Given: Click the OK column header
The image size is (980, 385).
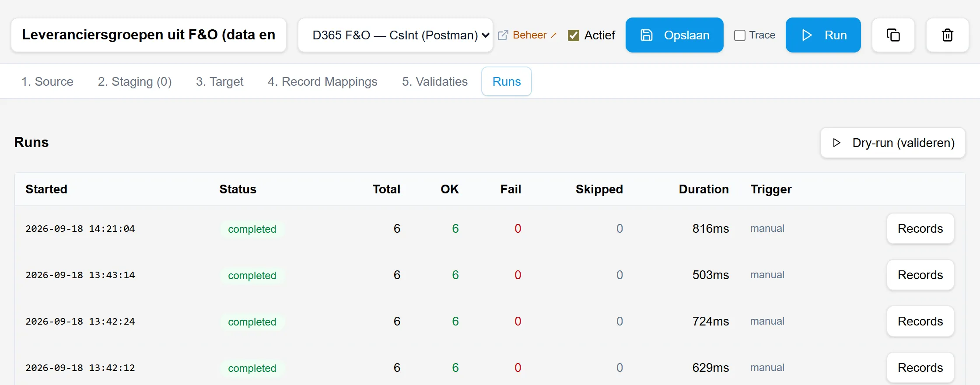Looking at the screenshot, I should tap(449, 189).
